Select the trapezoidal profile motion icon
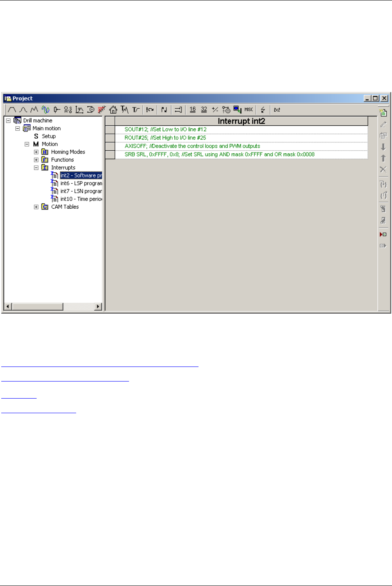The width and height of the screenshot is (392, 586). tap(12, 110)
